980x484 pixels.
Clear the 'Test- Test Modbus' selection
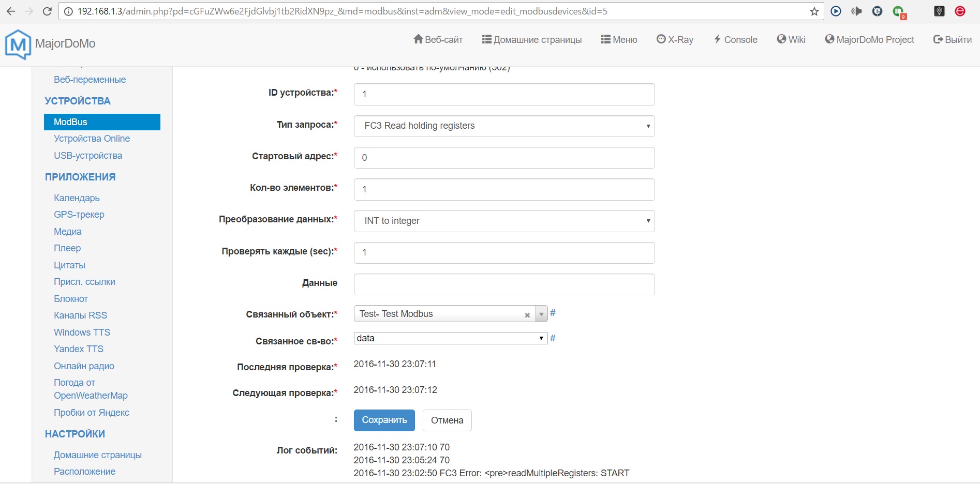pyautogui.click(x=527, y=315)
